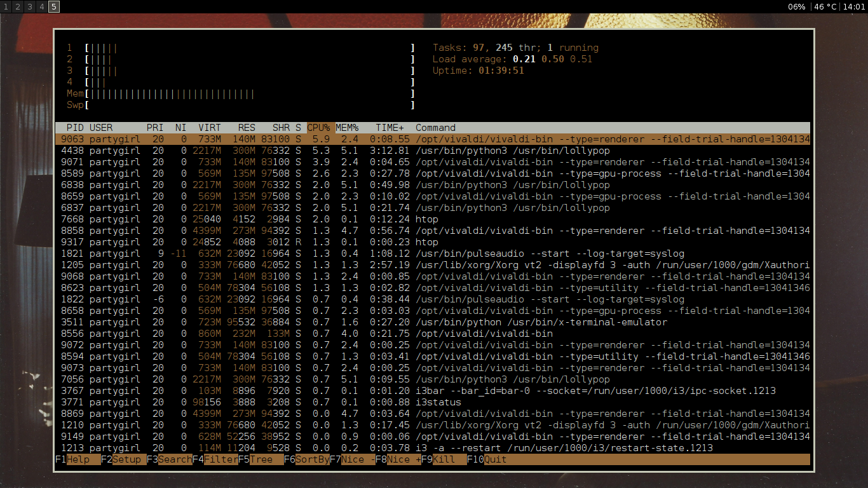Click the PID column header

pos(75,128)
